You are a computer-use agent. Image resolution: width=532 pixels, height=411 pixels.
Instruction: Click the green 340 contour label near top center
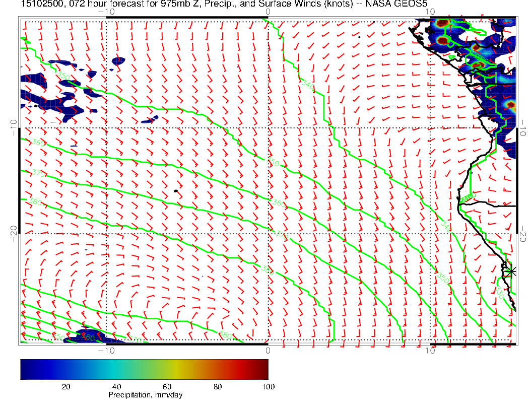[308, 85]
